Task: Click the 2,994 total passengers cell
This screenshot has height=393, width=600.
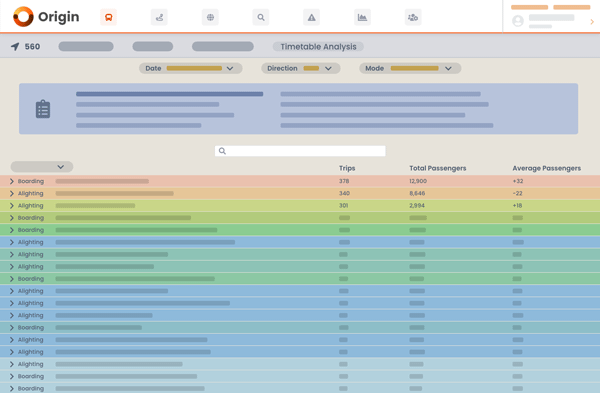Action: pos(417,205)
